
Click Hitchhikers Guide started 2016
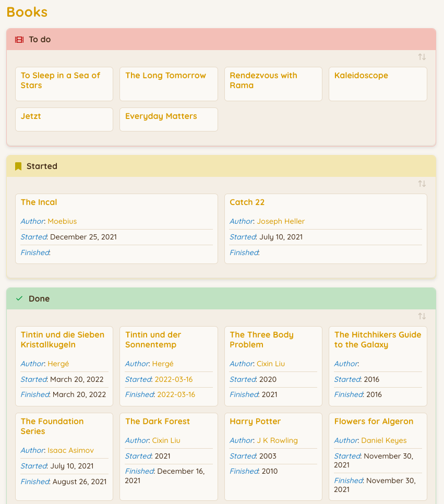point(371,379)
